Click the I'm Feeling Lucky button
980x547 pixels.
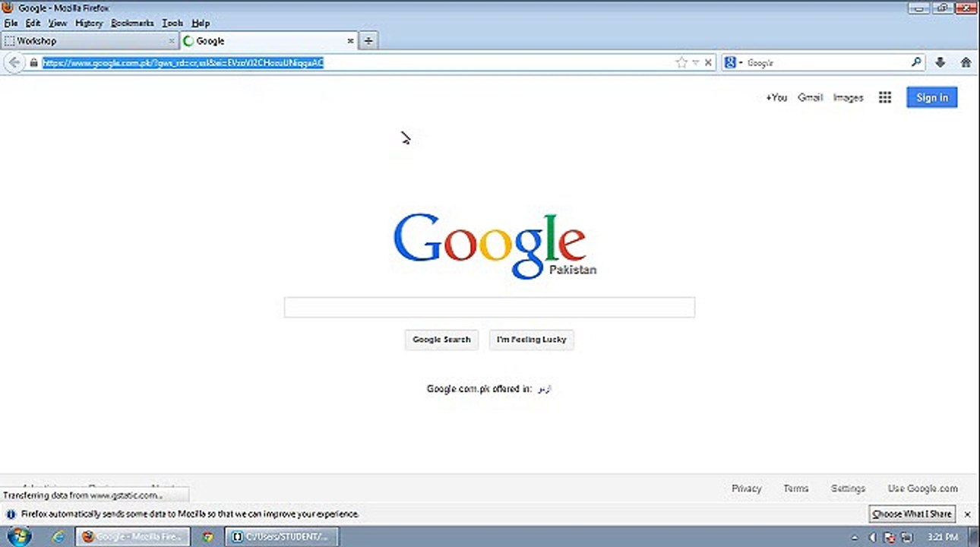pyautogui.click(x=532, y=340)
